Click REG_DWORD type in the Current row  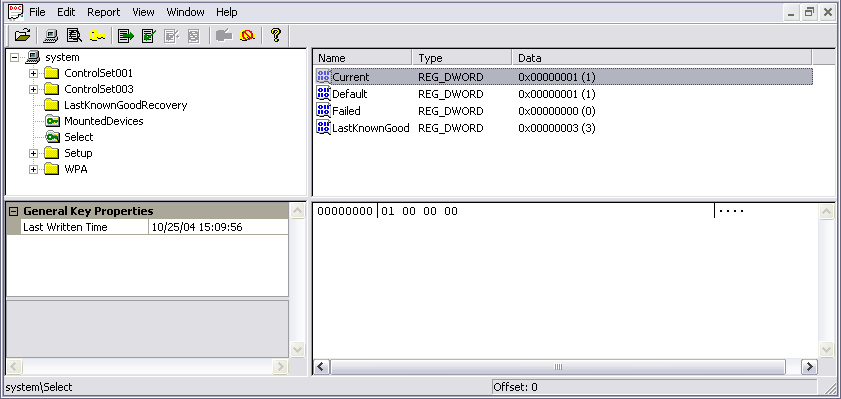pos(451,77)
